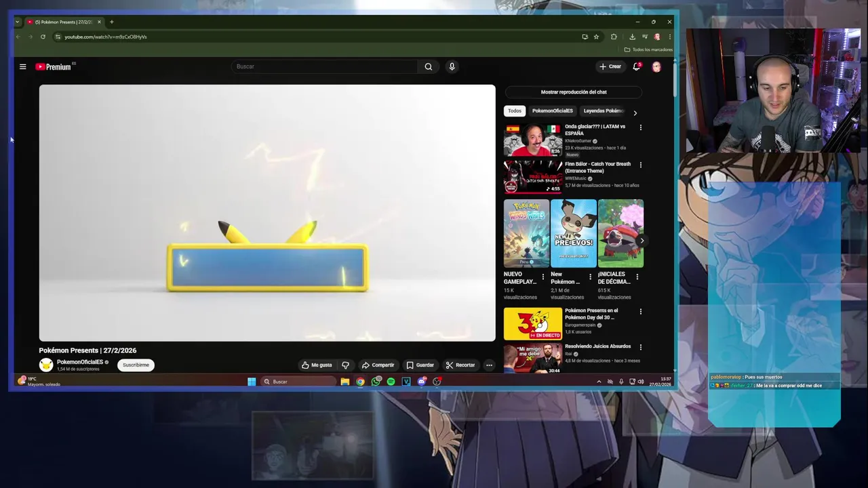Start voice search with microphone icon
The width and height of the screenshot is (868, 488).
[452, 66]
